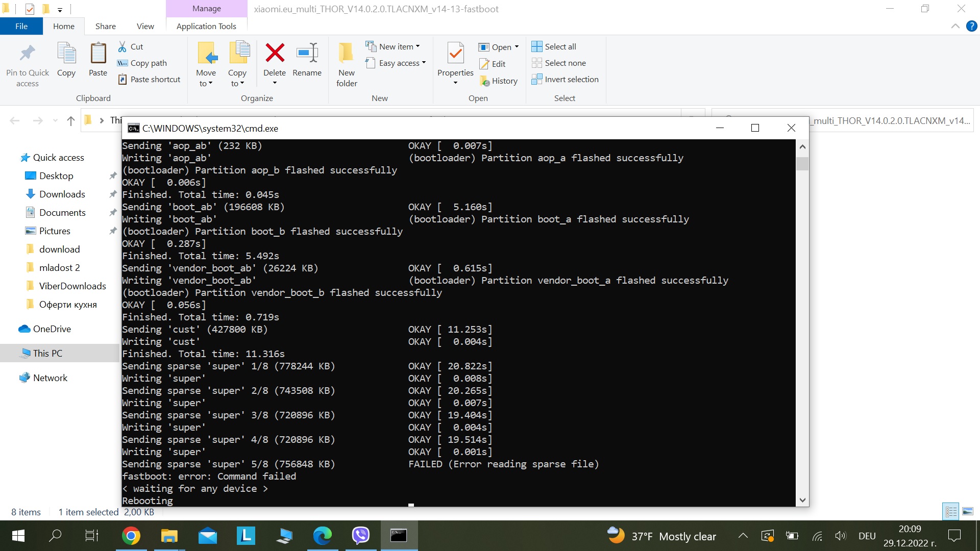The width and height of the screenshot is (980, 551).
Task: Click the Pin to Quick access icon
Action: point(27,53)
